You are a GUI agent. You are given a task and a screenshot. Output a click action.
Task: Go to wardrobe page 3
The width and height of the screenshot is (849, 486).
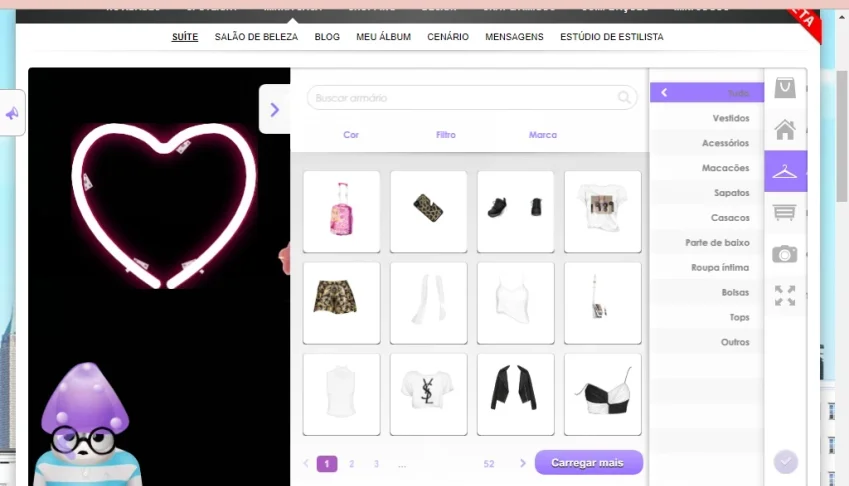click(x=376, y=464)
